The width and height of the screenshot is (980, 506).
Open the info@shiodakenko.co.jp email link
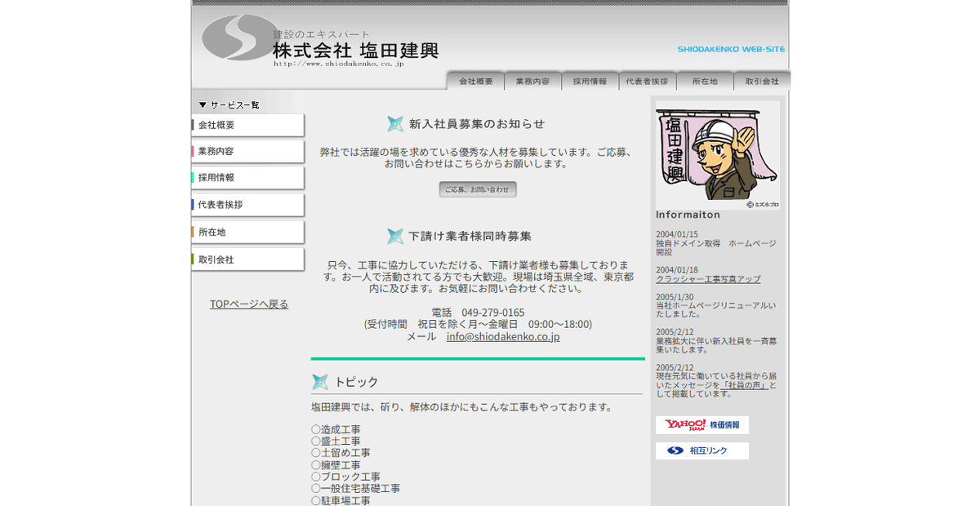pos(501,335)
